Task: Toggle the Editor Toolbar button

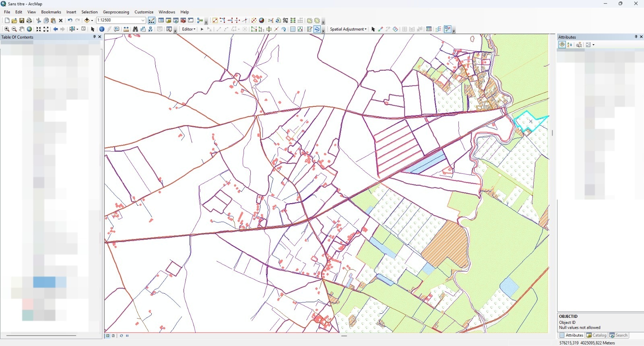Action: coord(152,21)
